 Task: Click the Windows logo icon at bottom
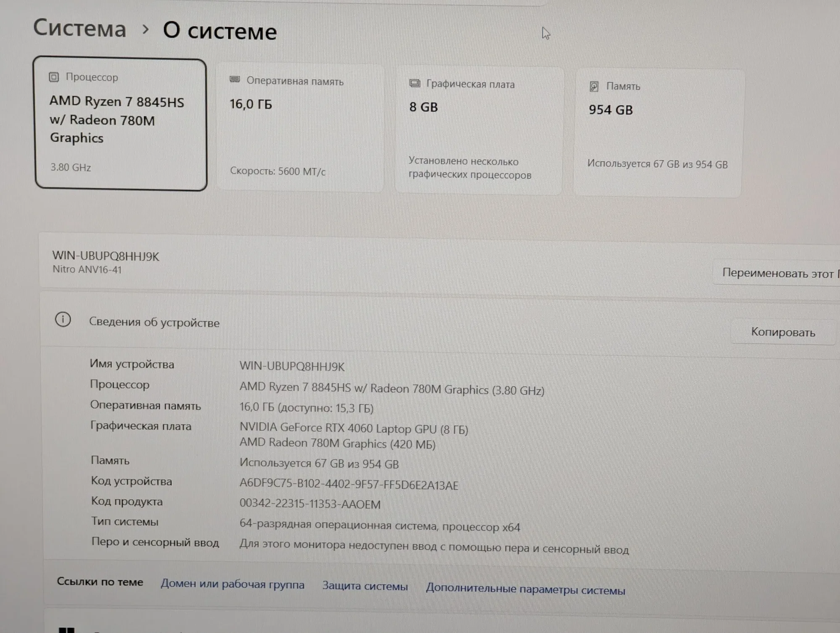pos(66,629)
